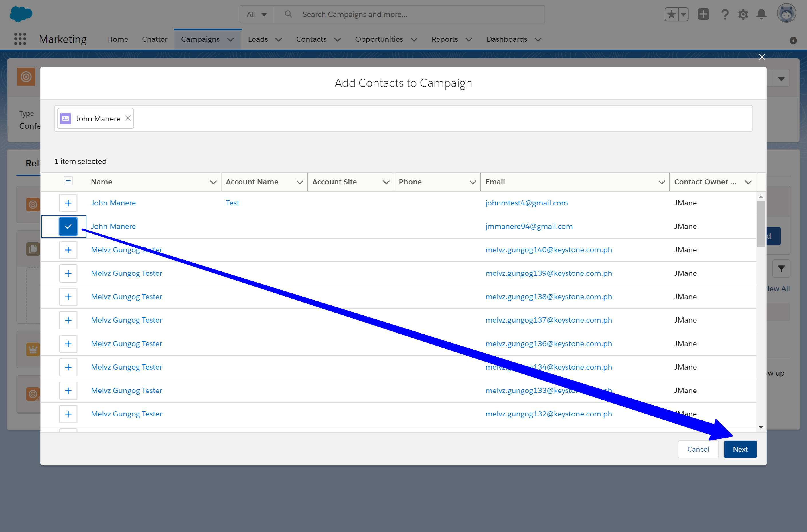Add contact with melvz.gungog134 email

(68, 367)
